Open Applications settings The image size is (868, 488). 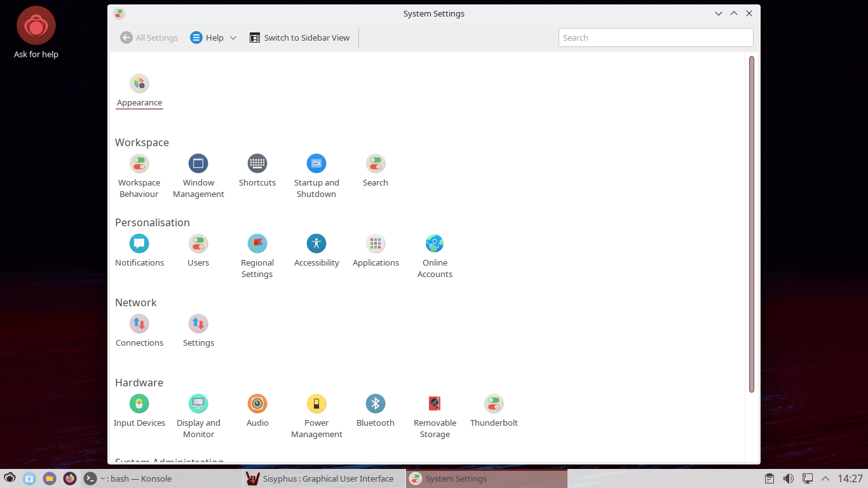point(376,251)
